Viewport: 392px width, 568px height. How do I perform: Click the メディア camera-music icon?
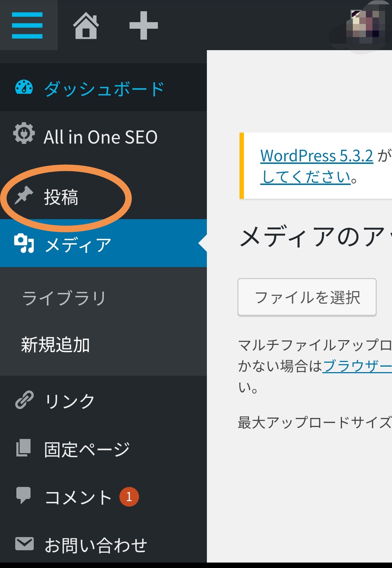[x=24, y=243]
